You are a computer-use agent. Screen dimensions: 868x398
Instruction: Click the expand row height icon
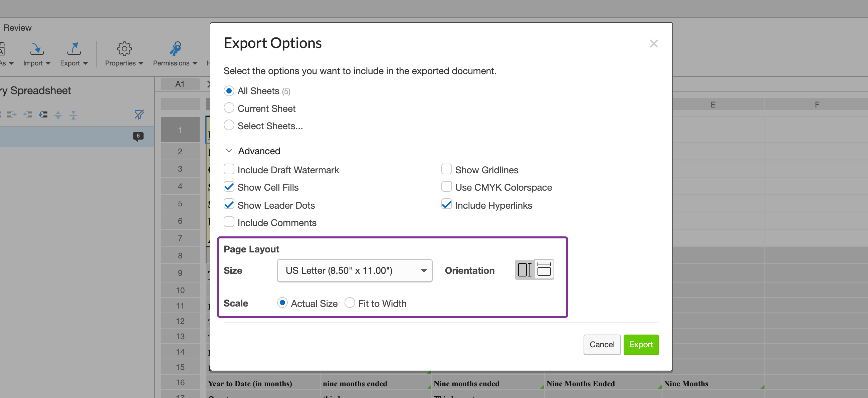point(58,115)
